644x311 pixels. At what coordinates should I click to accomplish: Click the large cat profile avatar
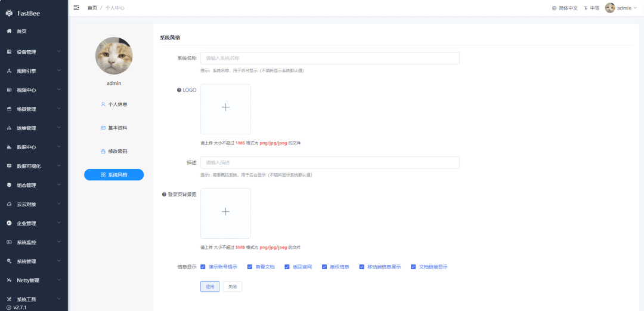[x=114, y=56]
